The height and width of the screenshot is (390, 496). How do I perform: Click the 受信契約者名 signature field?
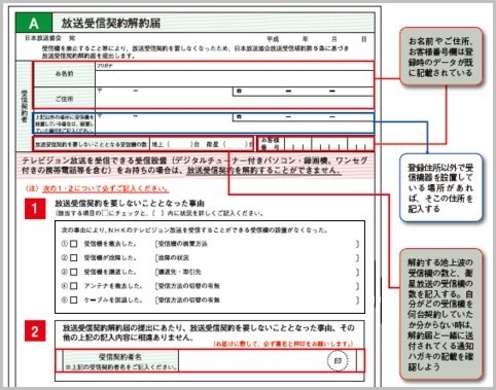click(x=267, y=361)
